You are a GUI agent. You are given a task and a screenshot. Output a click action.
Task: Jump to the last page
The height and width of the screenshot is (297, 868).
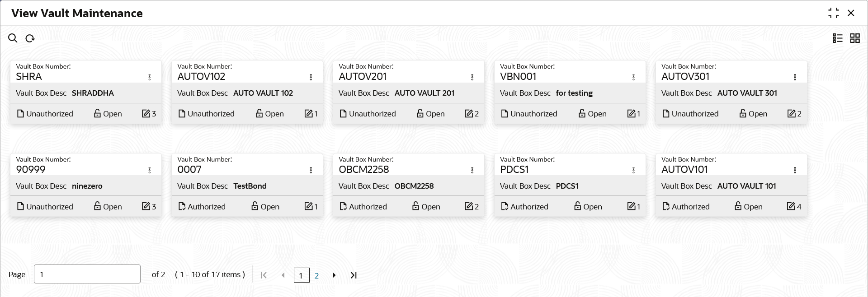click(x=354, y=275)
